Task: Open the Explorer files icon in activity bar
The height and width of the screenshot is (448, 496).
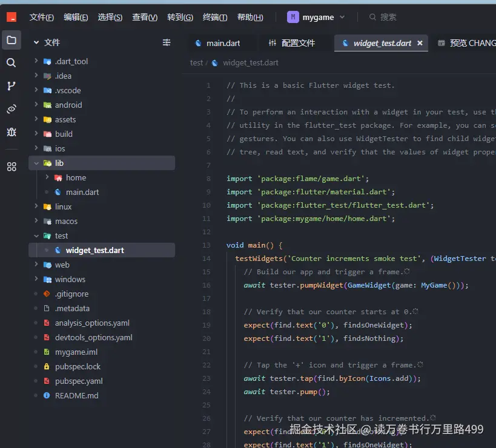Action: click(11, 41)
